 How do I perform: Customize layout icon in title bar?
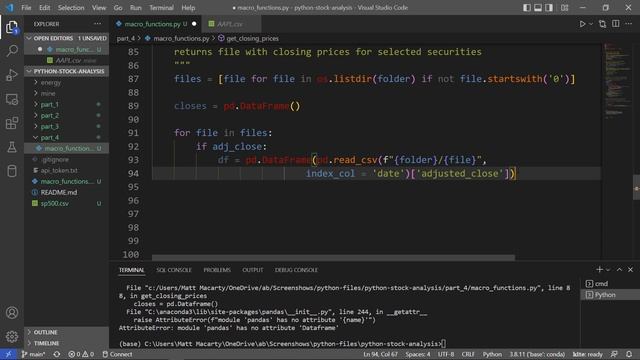click(x=564, y=8)
